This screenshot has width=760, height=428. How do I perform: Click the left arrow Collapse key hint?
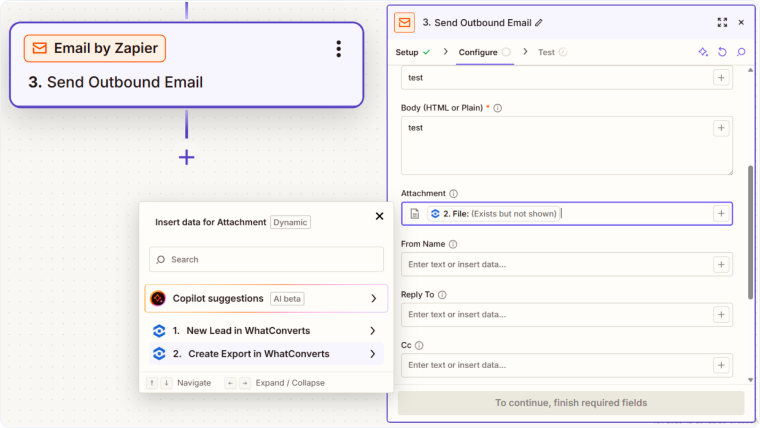point(230,383)
